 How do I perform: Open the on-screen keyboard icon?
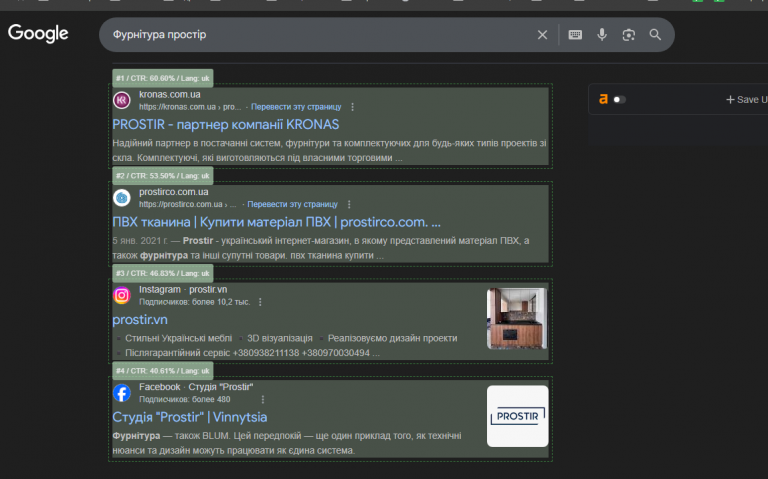[575, 35]
